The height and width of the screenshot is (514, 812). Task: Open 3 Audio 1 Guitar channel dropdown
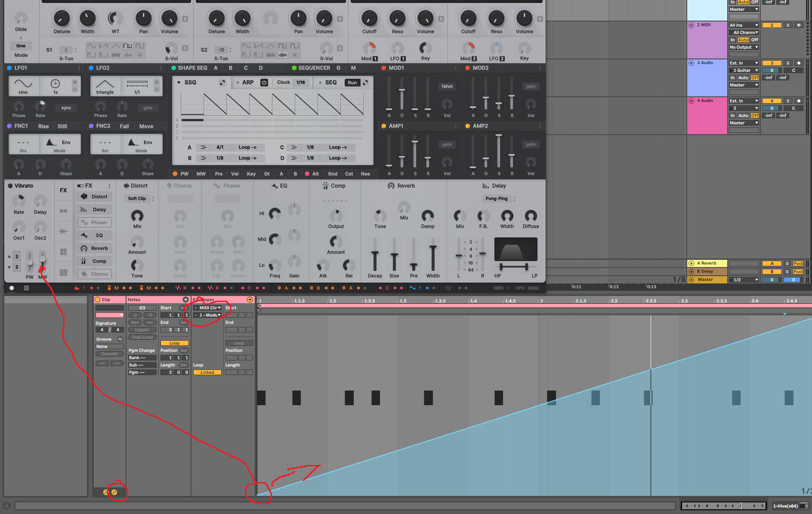pos(744,71)
